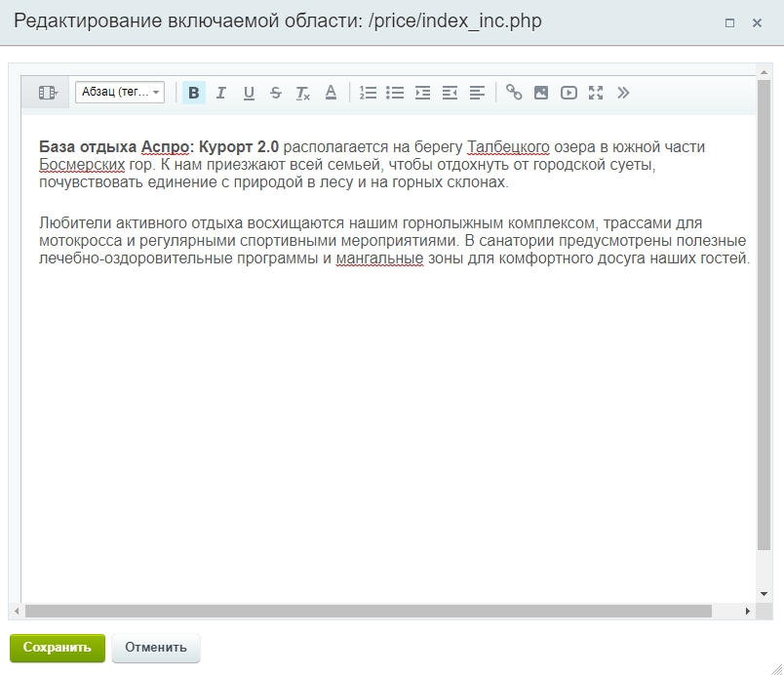Decrease the paragraph indent
Screen dimensions: 784x675
[x=450, y=93]
